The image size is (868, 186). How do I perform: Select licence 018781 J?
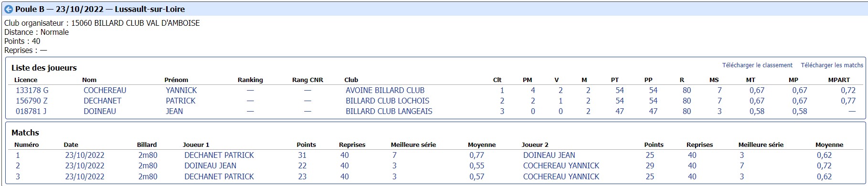pyautogui.click(x=31, y=111)
